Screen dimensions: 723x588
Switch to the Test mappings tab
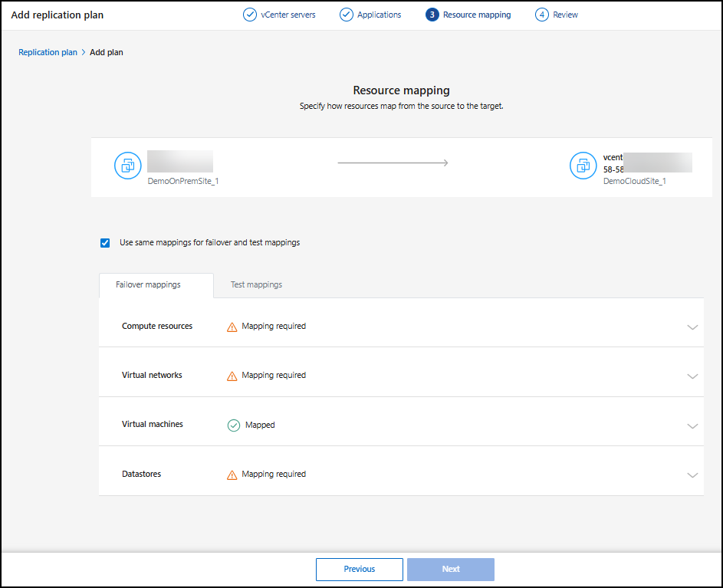point(256,284)
